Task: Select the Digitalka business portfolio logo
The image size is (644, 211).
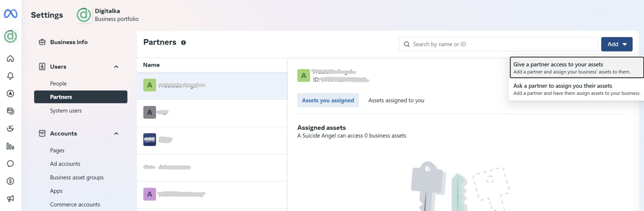Action: pos(84,15)
